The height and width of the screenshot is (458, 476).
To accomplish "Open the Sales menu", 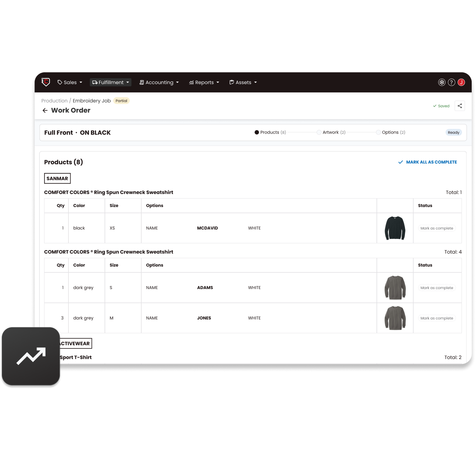I will (x=70, y=82).
